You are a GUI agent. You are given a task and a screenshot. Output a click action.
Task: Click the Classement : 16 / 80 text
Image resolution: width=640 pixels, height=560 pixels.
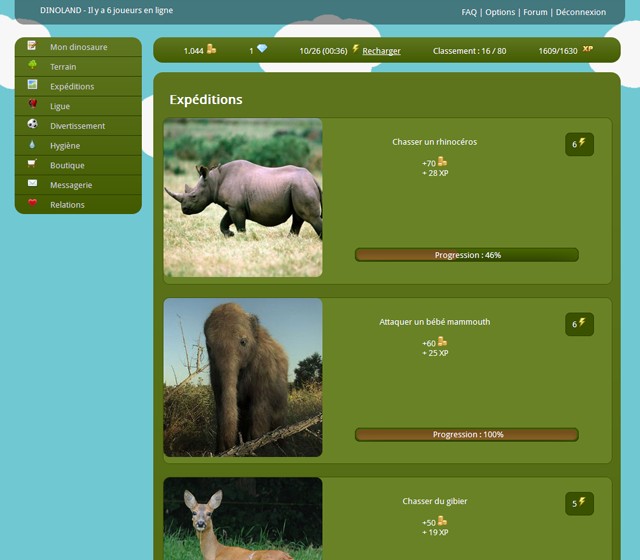pyautogui.click(x=469, y=51)
